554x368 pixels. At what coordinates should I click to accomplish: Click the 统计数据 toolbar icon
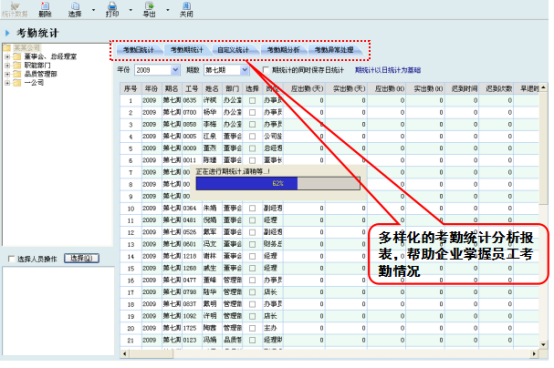pos(14,10)
